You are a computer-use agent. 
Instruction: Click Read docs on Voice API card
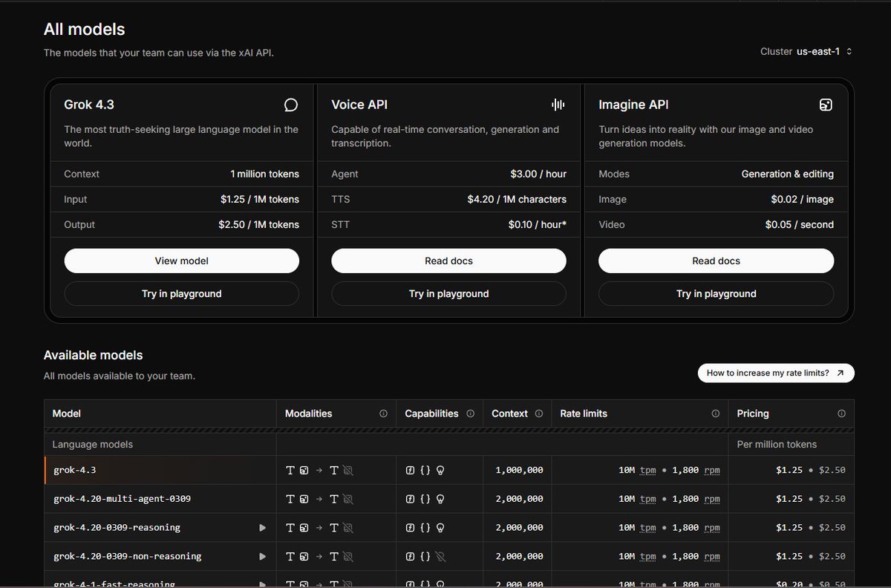[x=448, y=261]
